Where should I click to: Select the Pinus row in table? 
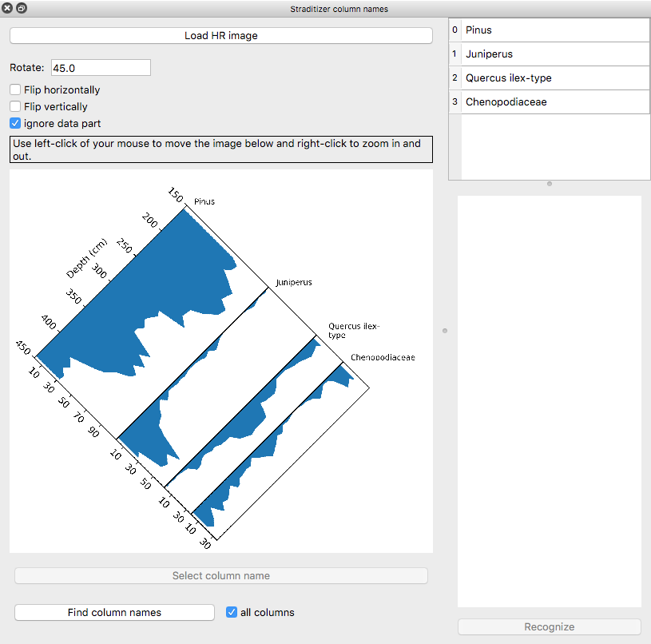tap(555, 30)
